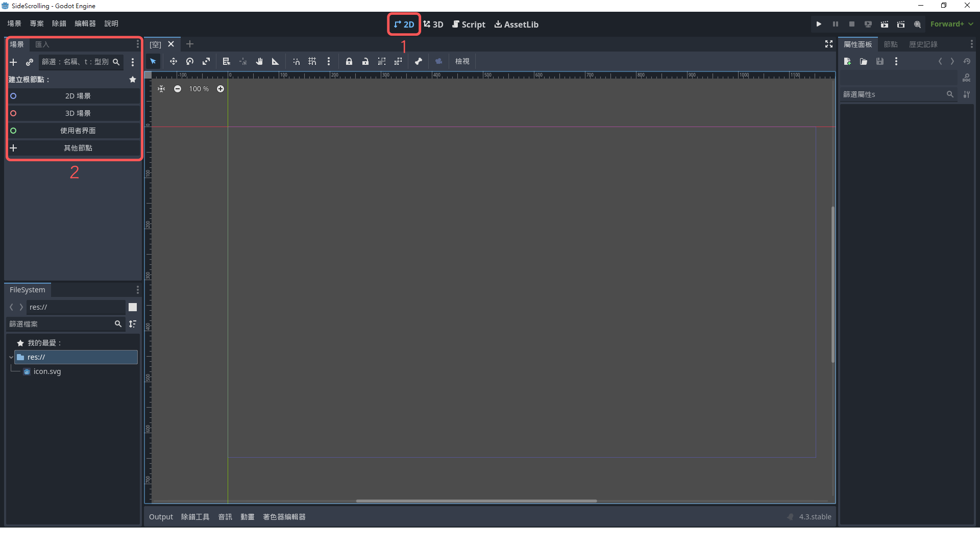This screenshot has width=980, height=551.
Task: Activate the Pan mode hand tool
Action: 259,61
